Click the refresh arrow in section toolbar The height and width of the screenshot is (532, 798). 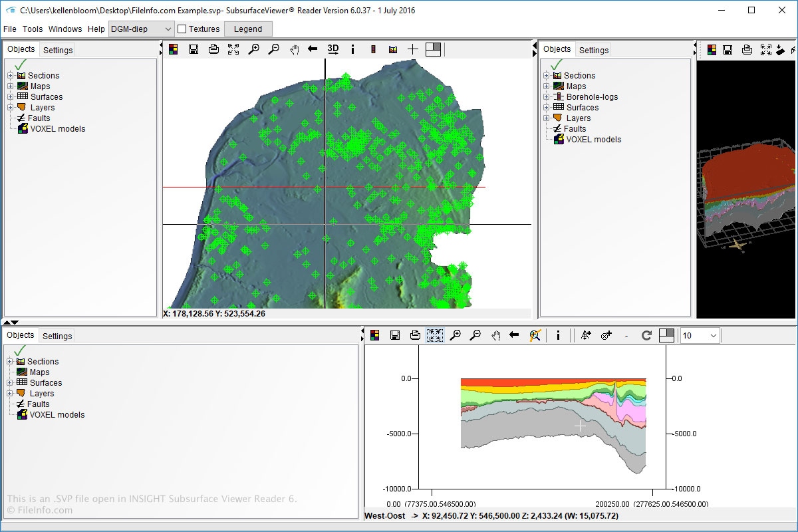(x=646, y=335)
